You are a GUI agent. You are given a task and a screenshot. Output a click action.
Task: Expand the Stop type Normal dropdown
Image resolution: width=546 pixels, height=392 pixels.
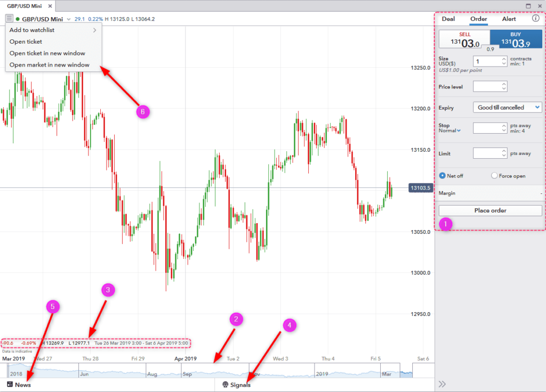(451, 130)
